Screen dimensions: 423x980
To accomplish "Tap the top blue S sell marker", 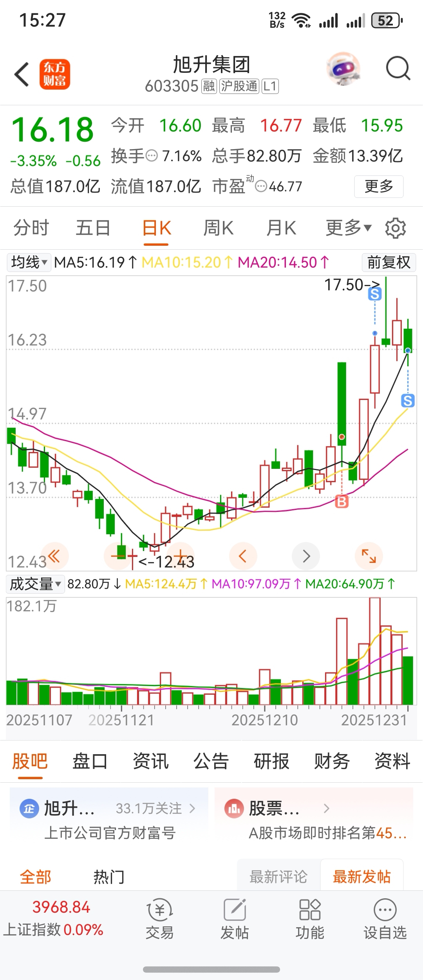I will [375, 294].
